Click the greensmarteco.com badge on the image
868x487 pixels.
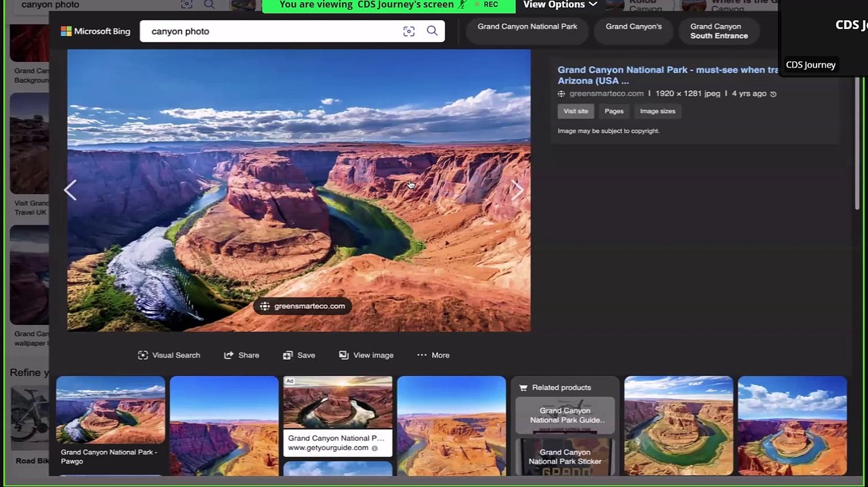[302, 306]
